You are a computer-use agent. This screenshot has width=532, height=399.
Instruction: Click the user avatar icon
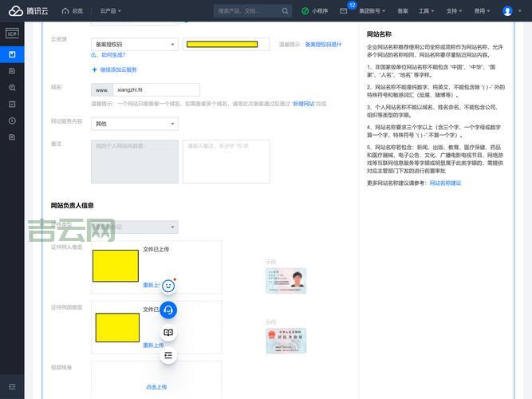click(507, 11)
